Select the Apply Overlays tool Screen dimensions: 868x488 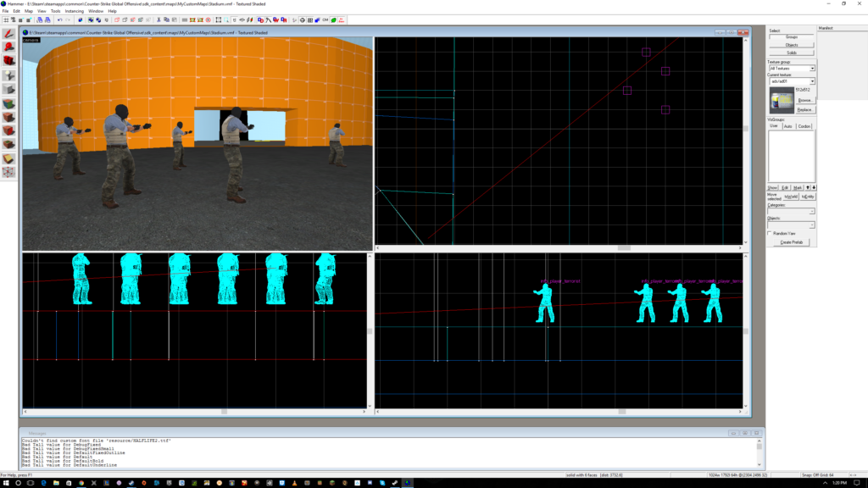point(8,145)
